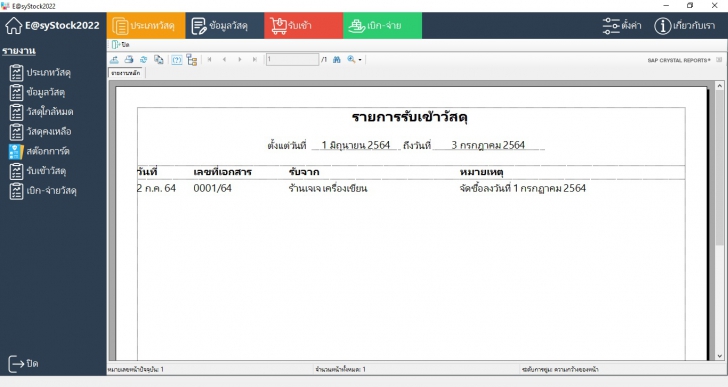
Task: Click the Export Report icon
Action: pyautogui.click(x=114, y=59)
